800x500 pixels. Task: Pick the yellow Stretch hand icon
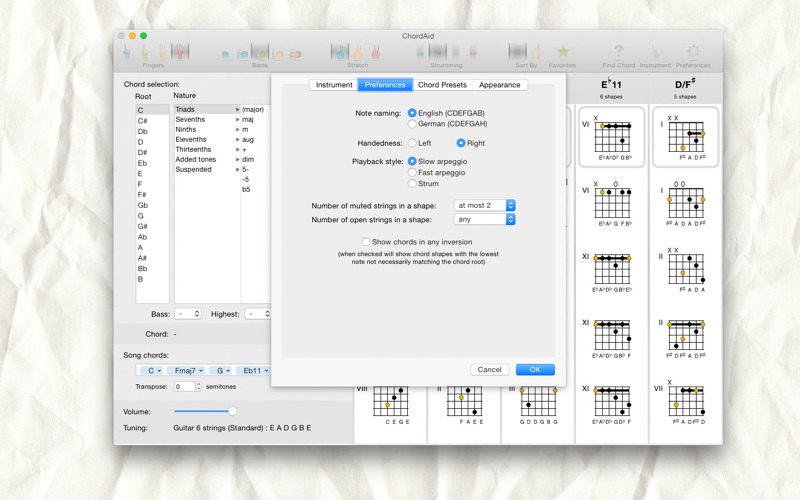[358, 52]
